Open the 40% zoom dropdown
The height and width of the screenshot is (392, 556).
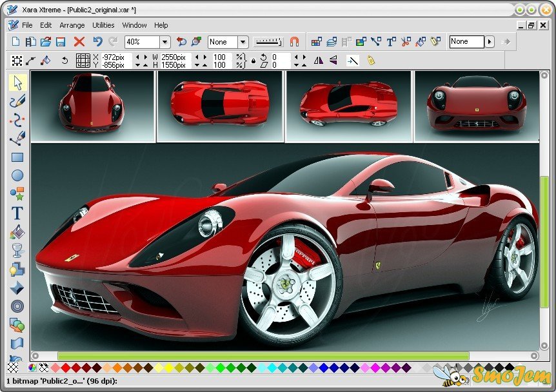164,42
